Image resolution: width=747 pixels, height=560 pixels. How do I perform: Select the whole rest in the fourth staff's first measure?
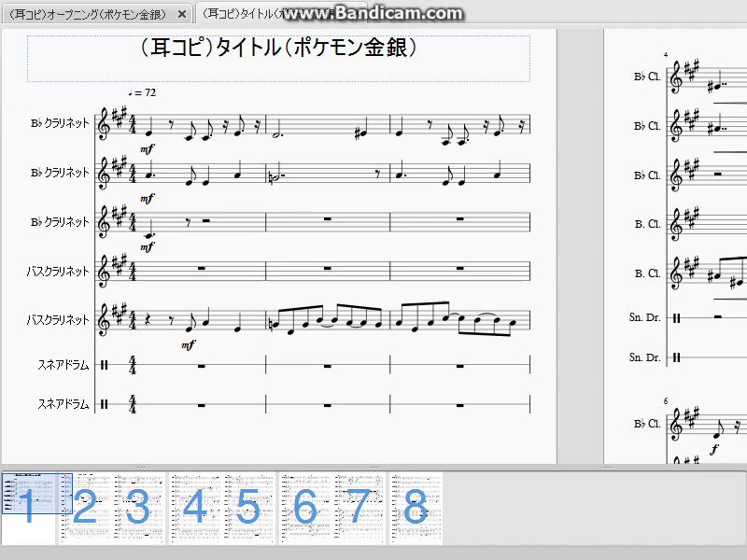tap(202, 269)
